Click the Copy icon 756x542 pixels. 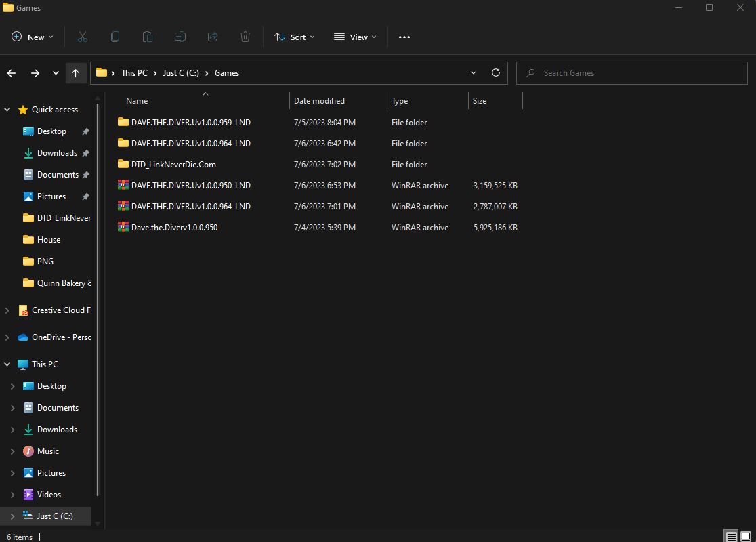pos(115,37)
